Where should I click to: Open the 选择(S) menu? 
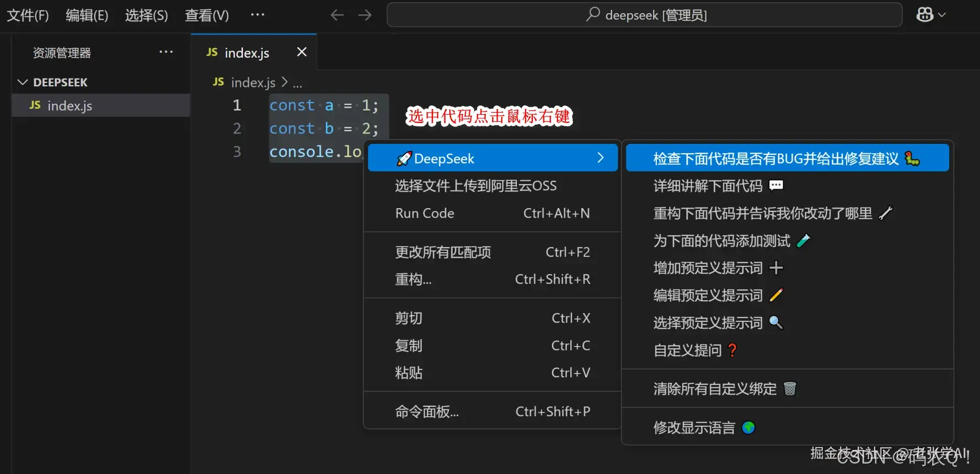[x=146, y=15]
